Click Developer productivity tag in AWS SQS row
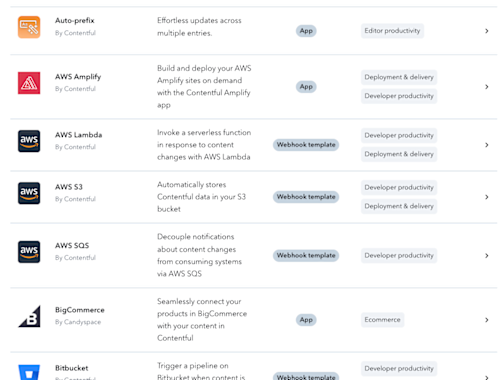 tap(399, 255)
